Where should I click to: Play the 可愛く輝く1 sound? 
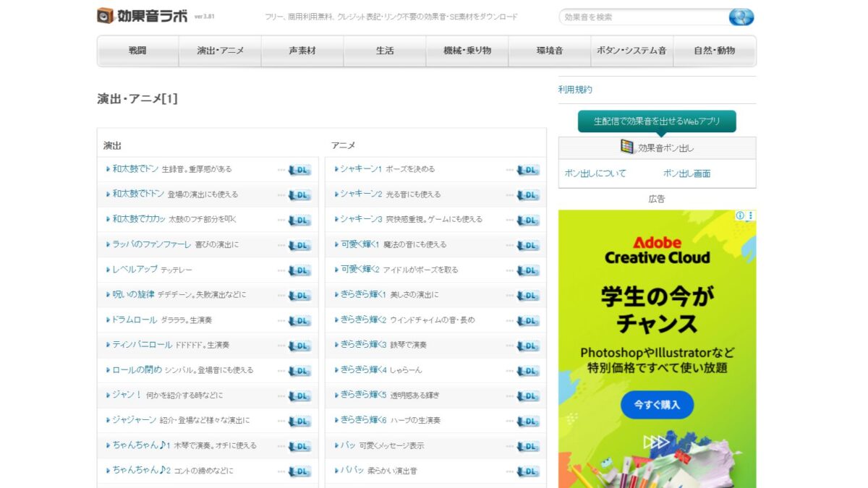pos(359,244)
